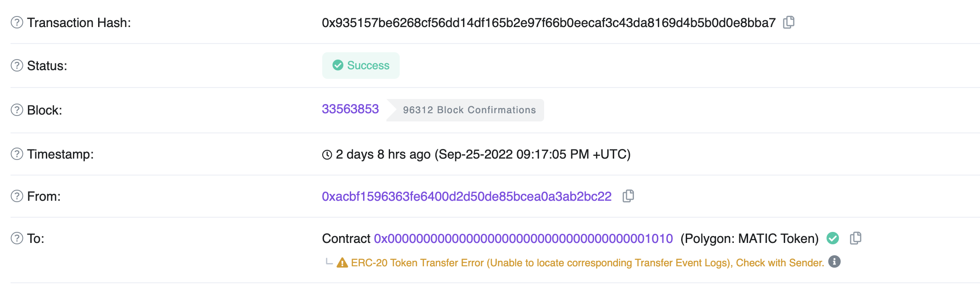Click the help icon beside Transaction Hash
Image resolution: width=980 pixels, height=286 pixels.
tap(16, 22)
